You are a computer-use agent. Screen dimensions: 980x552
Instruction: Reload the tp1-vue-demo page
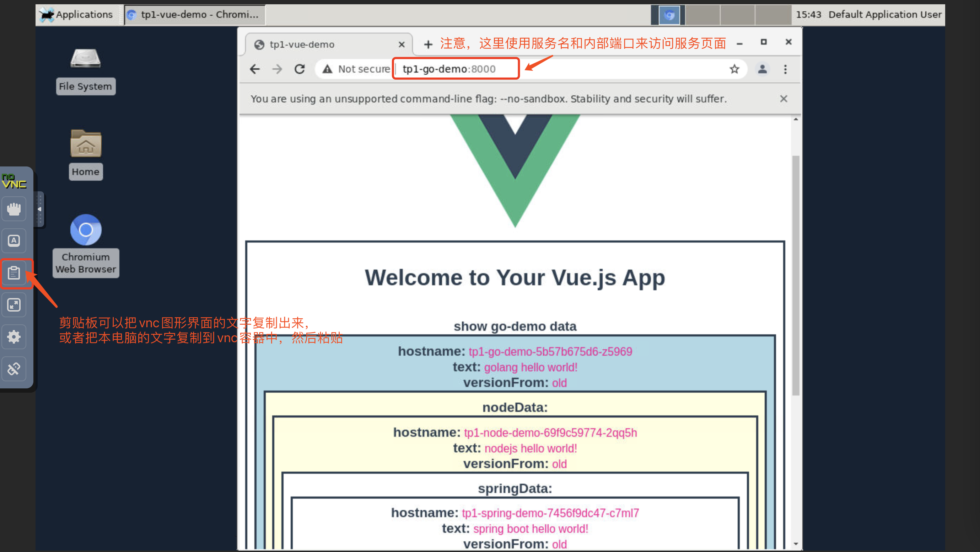point(300,69)
